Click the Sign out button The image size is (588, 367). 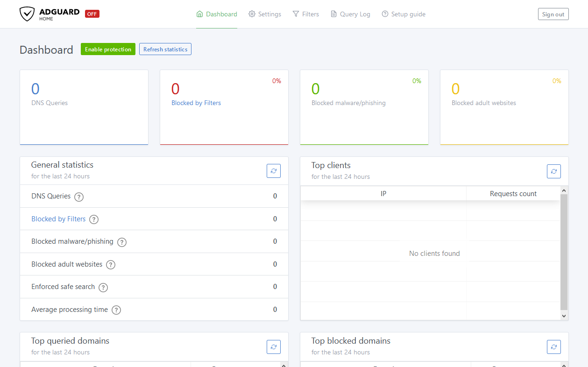tap(553, 14)
